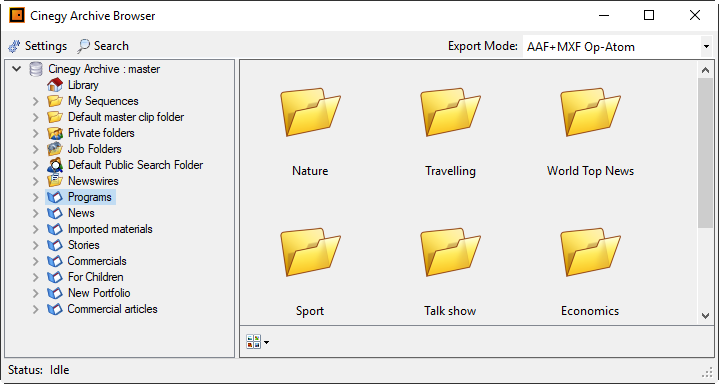Collapse the Cinegy Archive master node
Image resolution: width=719 pixels, height=384 pixels.
click(17, 69)
